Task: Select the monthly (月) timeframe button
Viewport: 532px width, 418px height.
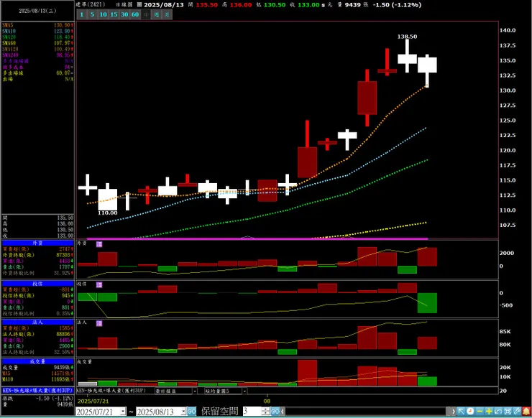Action: pyautogui.click(x=168, y=14)
